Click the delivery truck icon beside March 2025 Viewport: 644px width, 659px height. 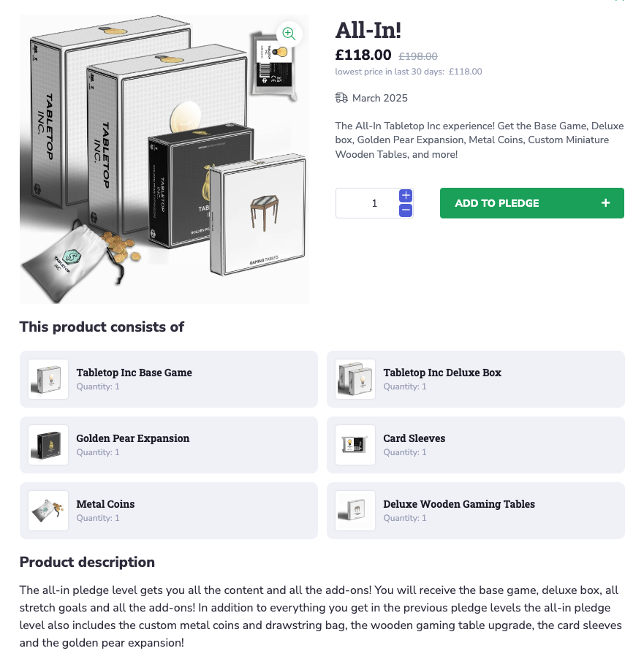341,98
